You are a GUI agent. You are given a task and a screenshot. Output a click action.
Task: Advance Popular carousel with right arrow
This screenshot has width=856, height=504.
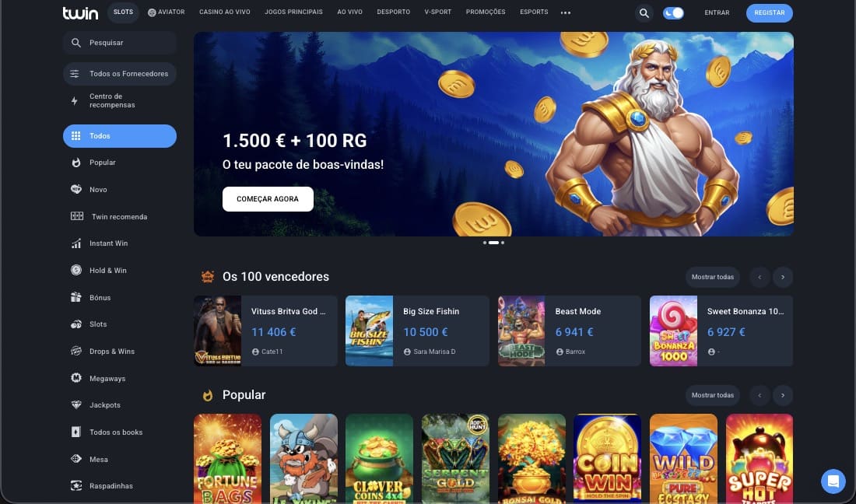pos(783,395)
